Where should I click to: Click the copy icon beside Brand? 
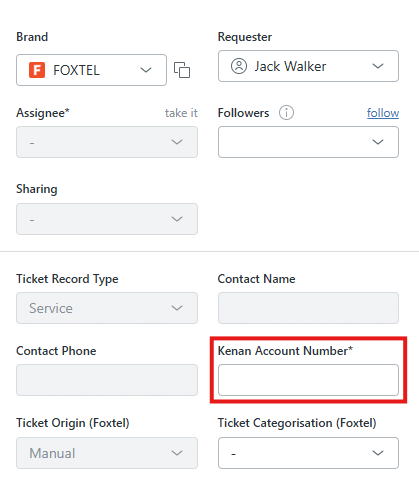coord(182,70)
